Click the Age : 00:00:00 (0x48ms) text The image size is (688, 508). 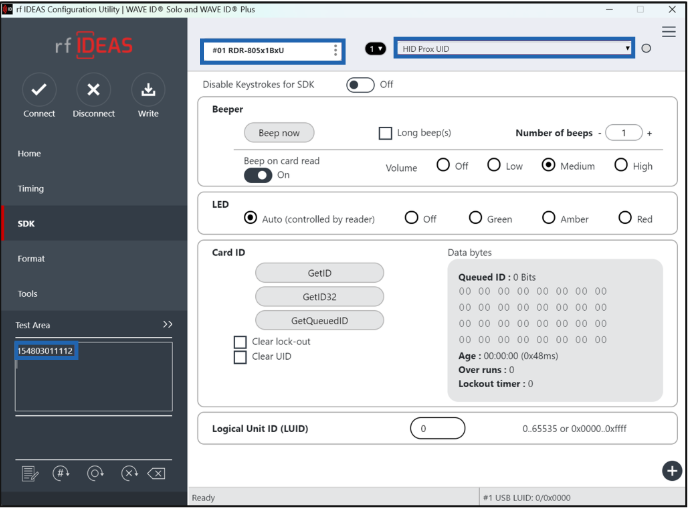click(508, 356)
